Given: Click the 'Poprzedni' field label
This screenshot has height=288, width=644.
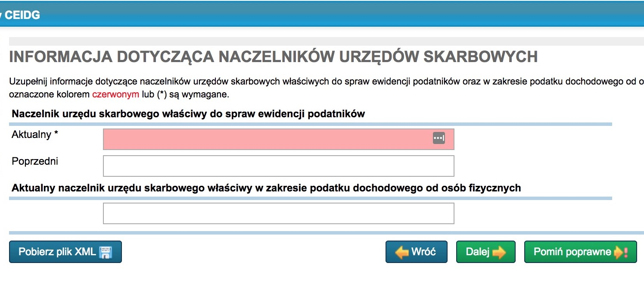Looking at the screenshot, I should coord(35,161).
